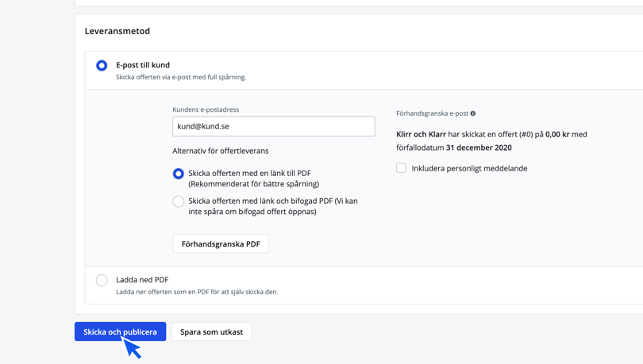Click the description about e-post med full spårning

point(181,77)
